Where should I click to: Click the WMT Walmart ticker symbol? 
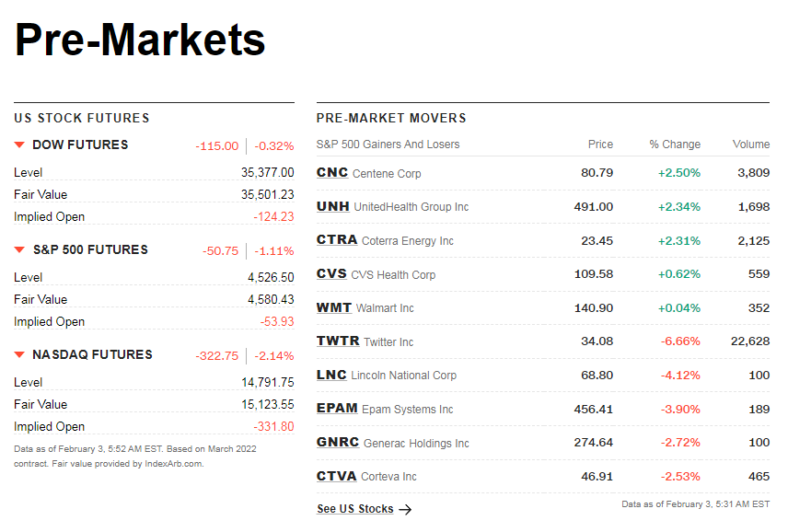(x=333, y=307)
